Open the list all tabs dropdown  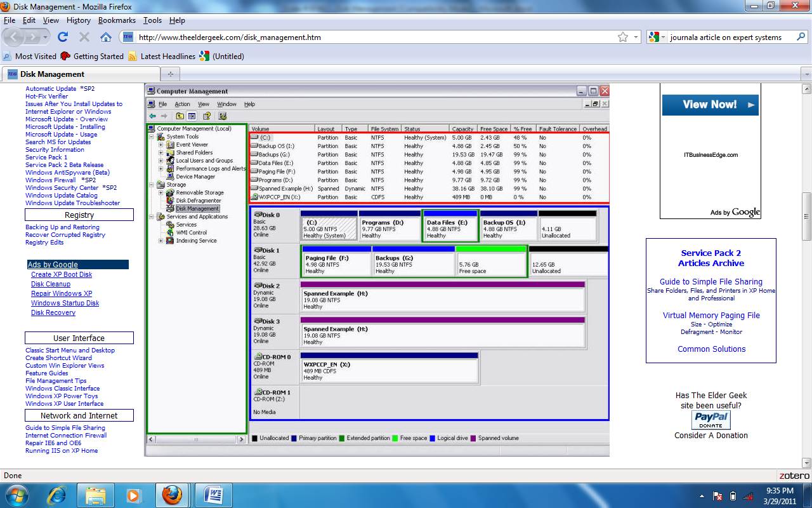[x=806, y=74]
